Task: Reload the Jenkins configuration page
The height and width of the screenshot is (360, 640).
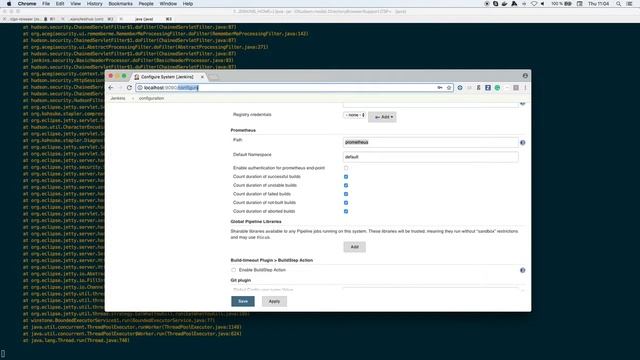Action: point(129,88)
